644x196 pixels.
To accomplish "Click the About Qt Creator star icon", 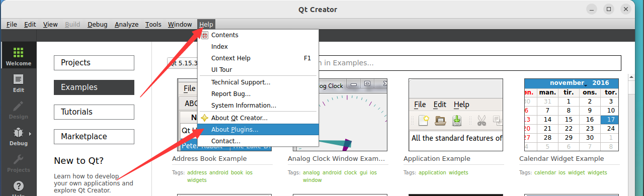I will [x=205, y=118].
